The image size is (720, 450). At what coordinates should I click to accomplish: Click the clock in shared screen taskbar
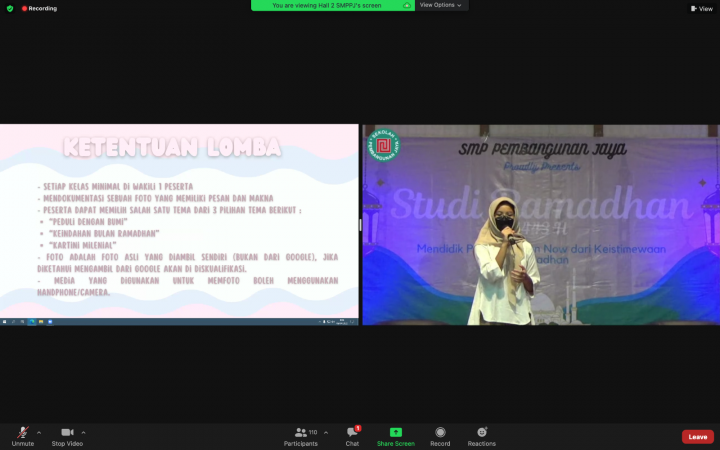coord(342,322)
